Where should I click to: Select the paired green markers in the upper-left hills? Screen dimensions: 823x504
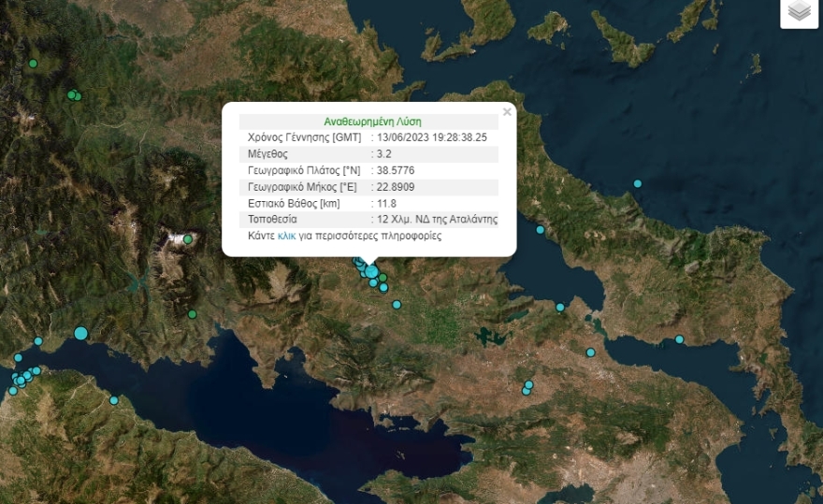tap(75, 95)
